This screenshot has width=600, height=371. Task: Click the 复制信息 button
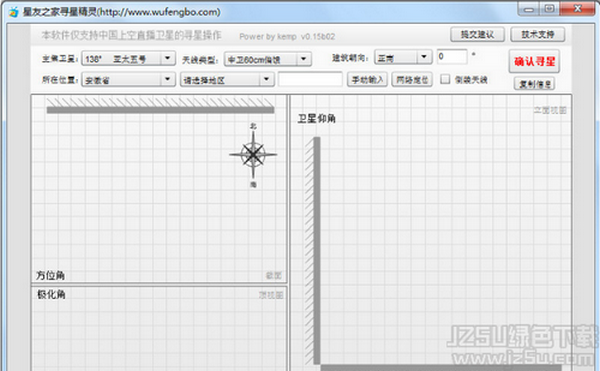534,84
